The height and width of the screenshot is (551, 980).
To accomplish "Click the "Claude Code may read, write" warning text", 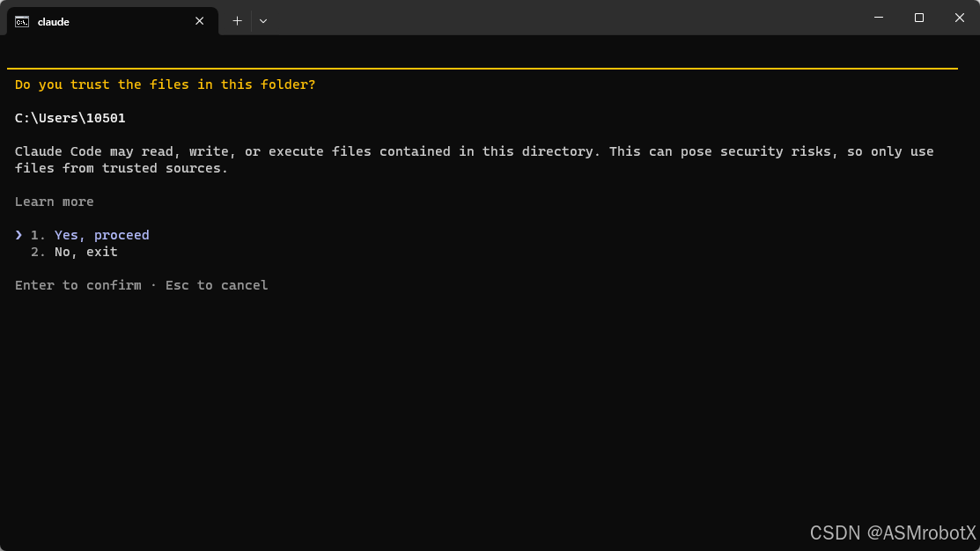I will click(x=475, y=160).
